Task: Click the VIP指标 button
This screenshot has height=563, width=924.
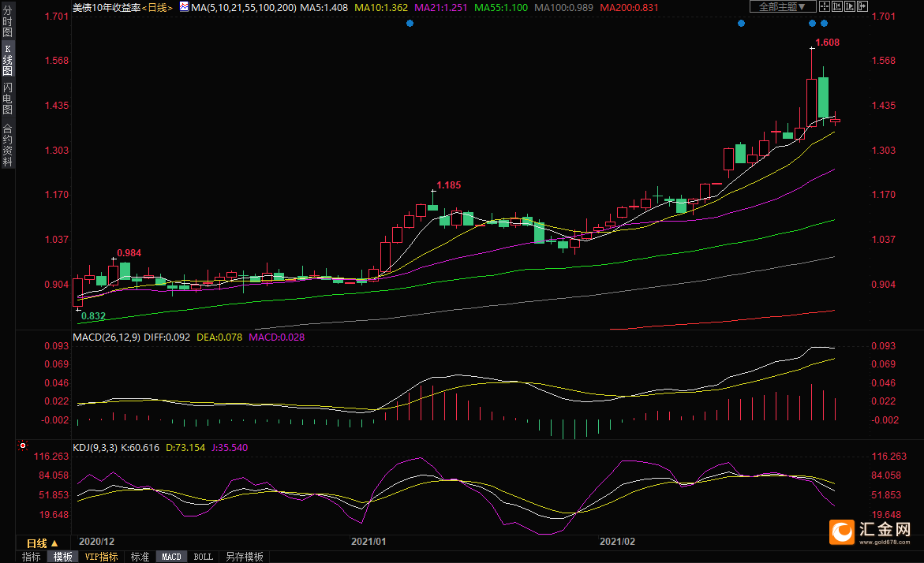Action: tap(101, 557)
